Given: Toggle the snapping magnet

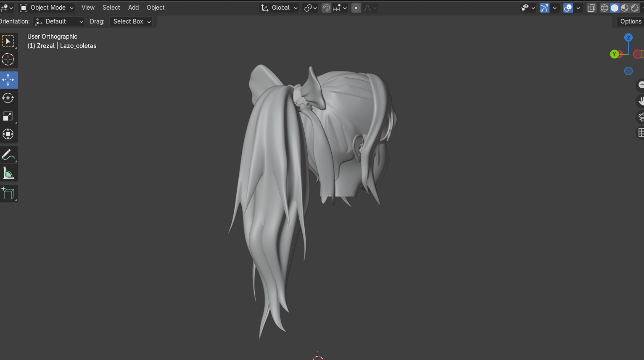Looking at the screenshot, I should coord(326,8).
